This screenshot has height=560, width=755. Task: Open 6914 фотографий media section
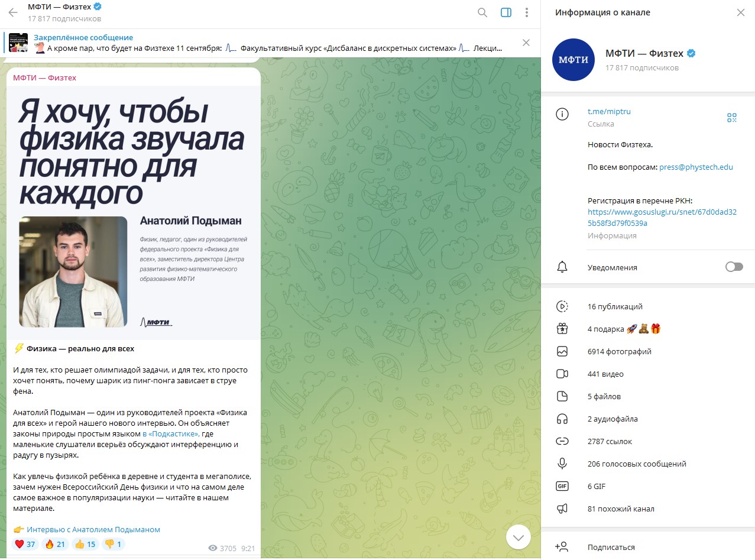pos(648,351)
